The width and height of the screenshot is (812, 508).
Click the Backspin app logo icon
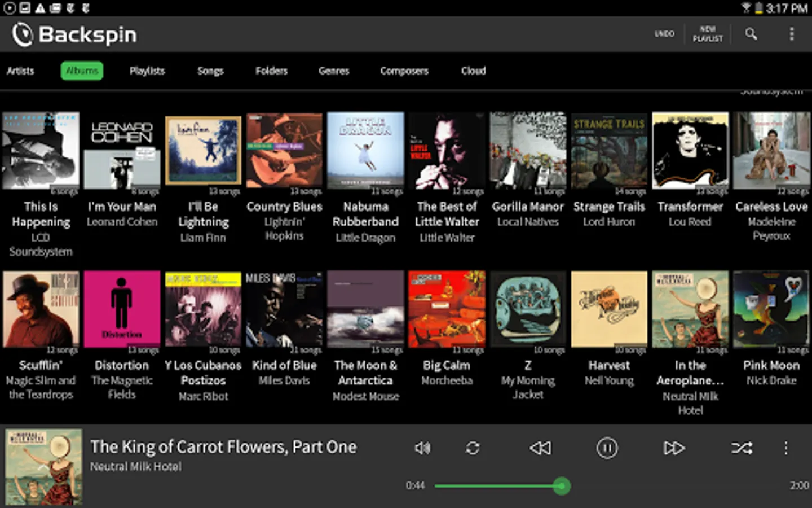pos(23,34)
